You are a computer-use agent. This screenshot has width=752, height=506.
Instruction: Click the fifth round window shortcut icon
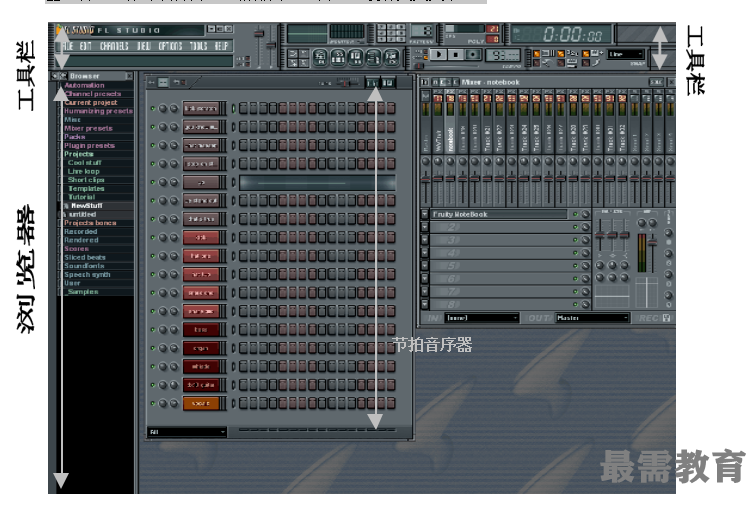391,58
